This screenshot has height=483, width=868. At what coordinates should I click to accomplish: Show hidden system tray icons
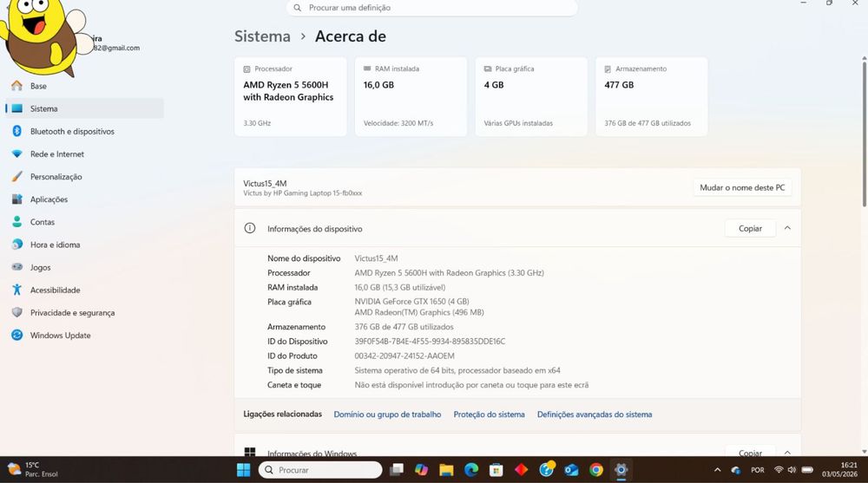point(718,470)
